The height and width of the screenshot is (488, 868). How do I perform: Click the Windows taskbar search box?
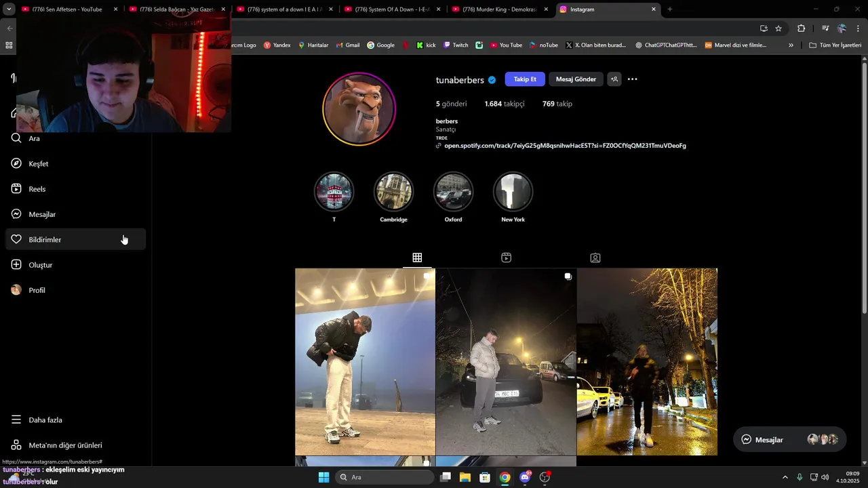click(x=384, y=477)
